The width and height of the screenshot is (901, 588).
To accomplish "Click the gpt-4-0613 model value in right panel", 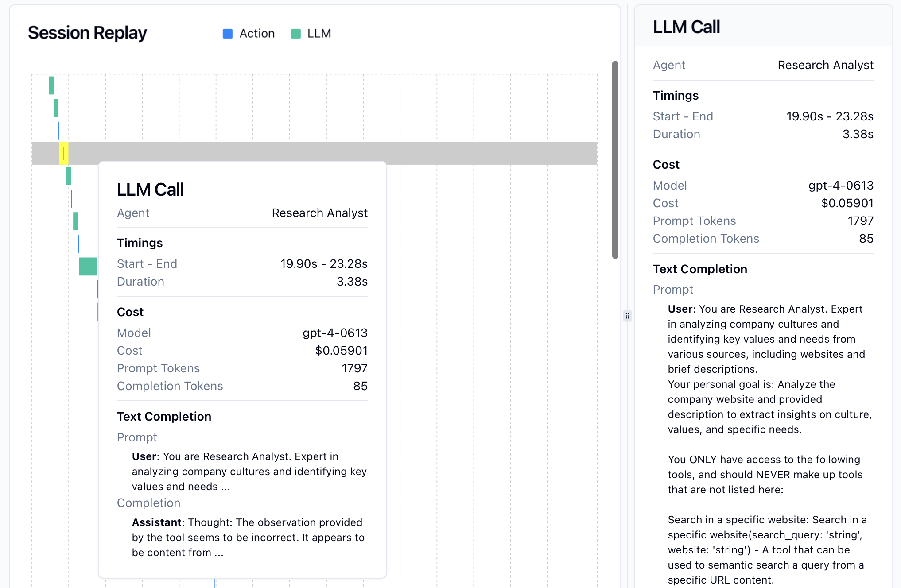I will pos(841,186).
